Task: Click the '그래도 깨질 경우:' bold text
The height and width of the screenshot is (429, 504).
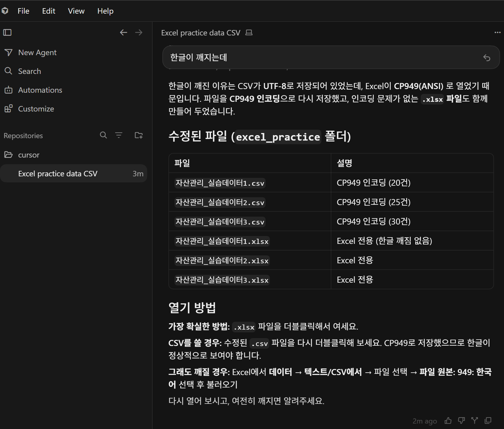Action: [x=199, y=372]
